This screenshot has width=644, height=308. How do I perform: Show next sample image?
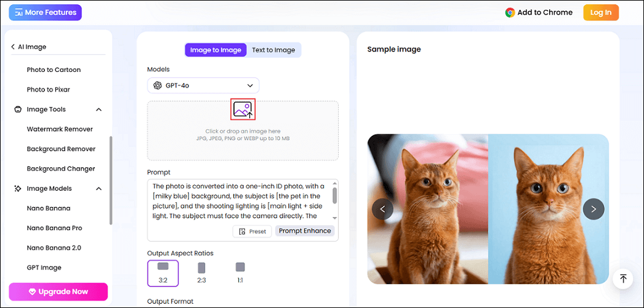point(594,209)
